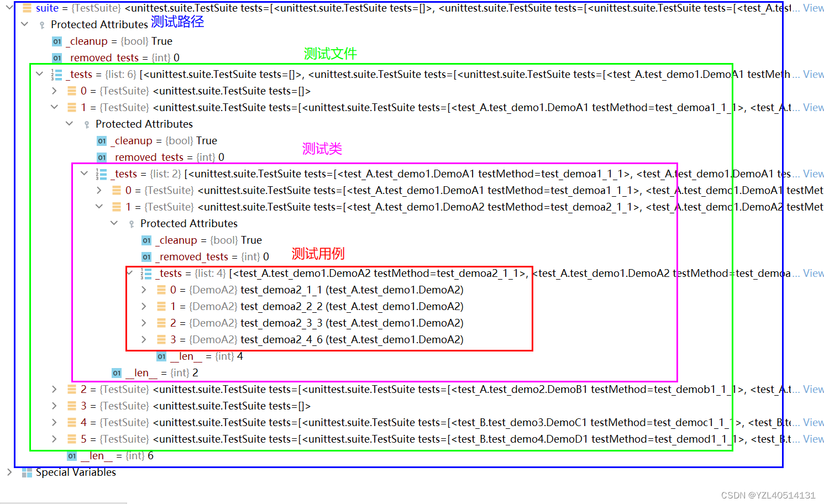
Task: Open View link for _tests list: 2 row
Action: pos(813,174)
